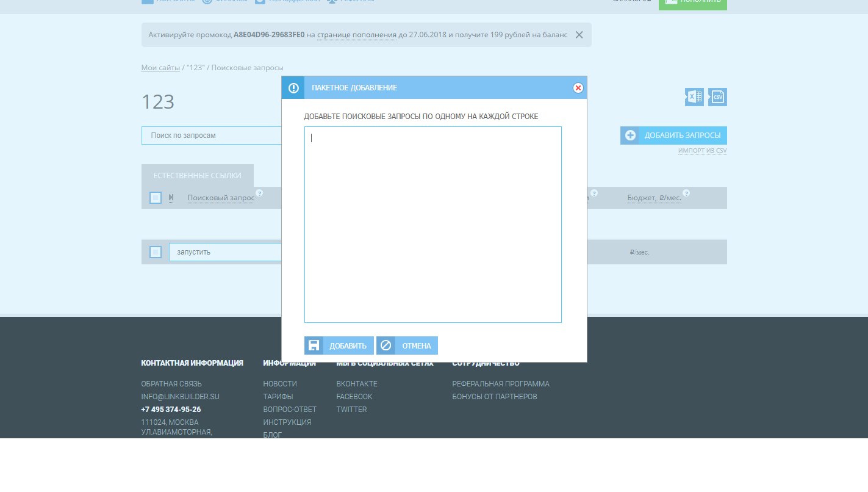Open the странице пополнения link
Viewport: 868px width, 492px height.
pos(357,35)
